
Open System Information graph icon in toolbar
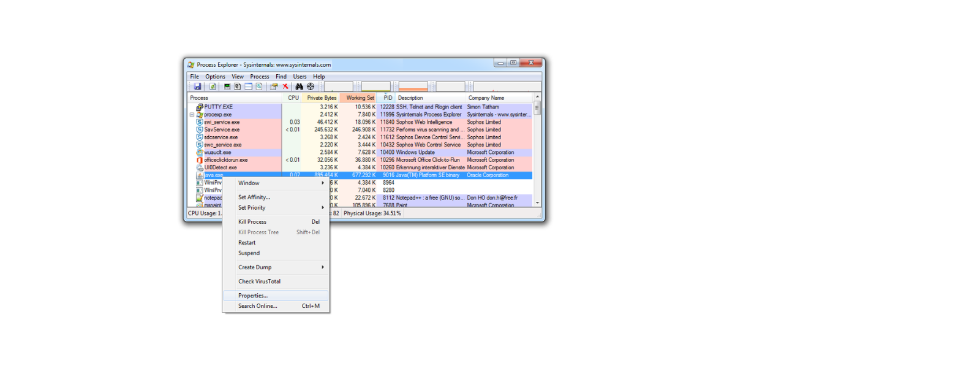pos(227,86)
